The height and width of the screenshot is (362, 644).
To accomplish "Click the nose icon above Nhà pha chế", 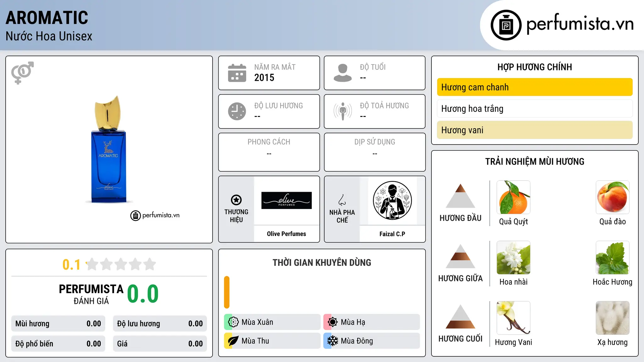I will [x=342, y=200].
